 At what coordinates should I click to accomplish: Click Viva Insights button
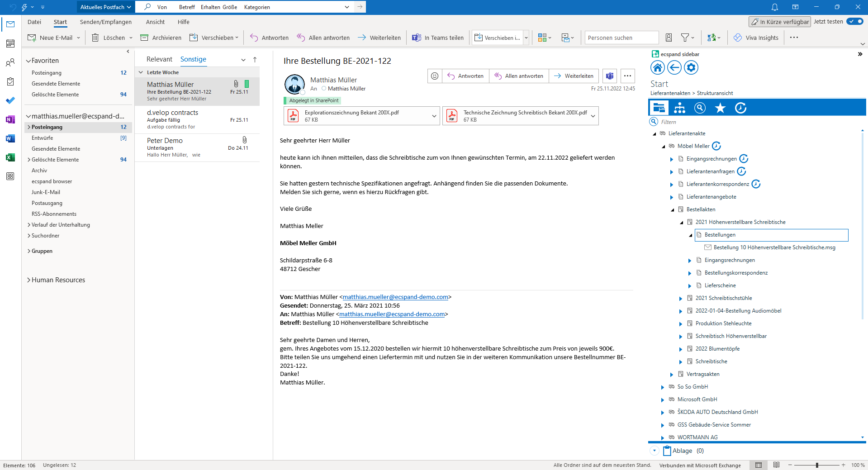coord(756,38)
